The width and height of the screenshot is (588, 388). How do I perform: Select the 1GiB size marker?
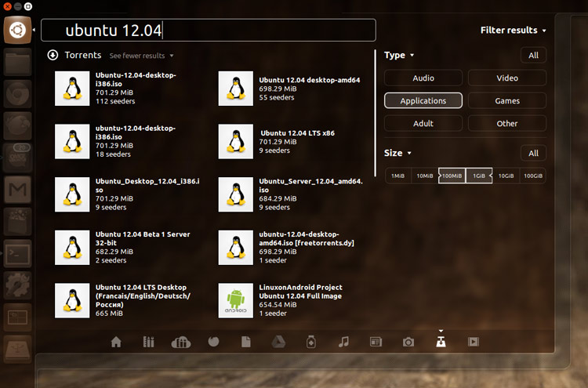point(479,176)
